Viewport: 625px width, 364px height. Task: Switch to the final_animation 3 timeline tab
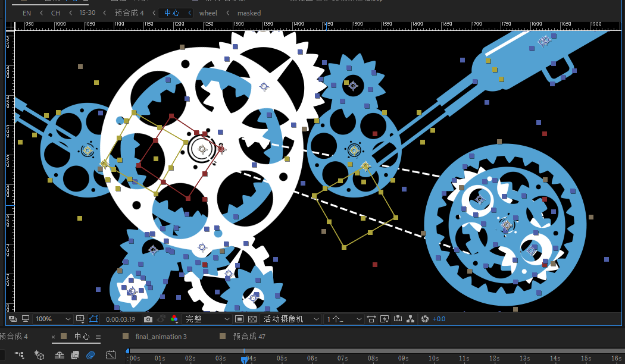coord(161,337)
